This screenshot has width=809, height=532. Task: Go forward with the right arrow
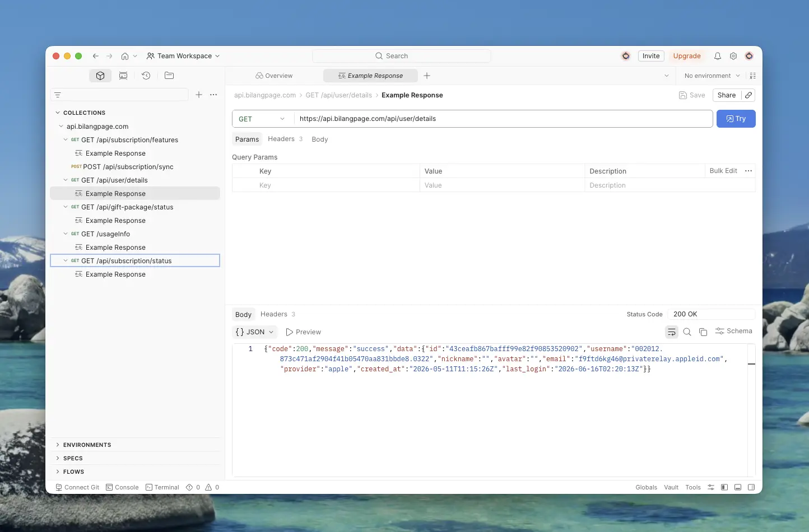coord(109,56)
